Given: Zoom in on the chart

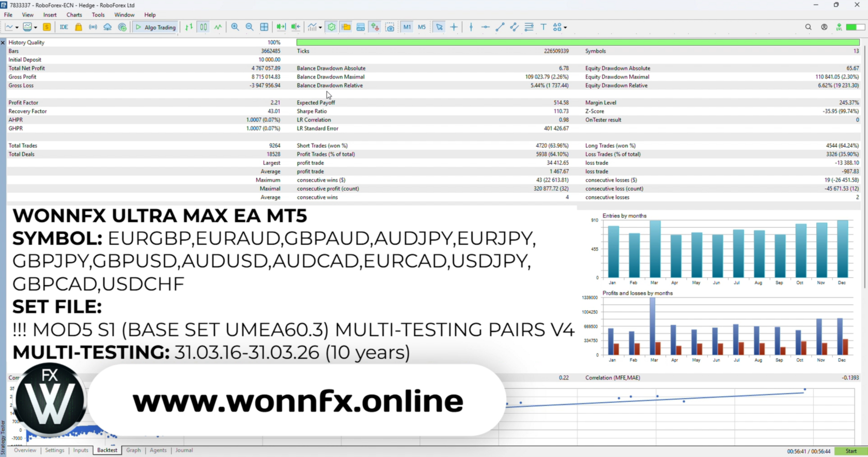Looking at the screenshot, I should 235,27.
